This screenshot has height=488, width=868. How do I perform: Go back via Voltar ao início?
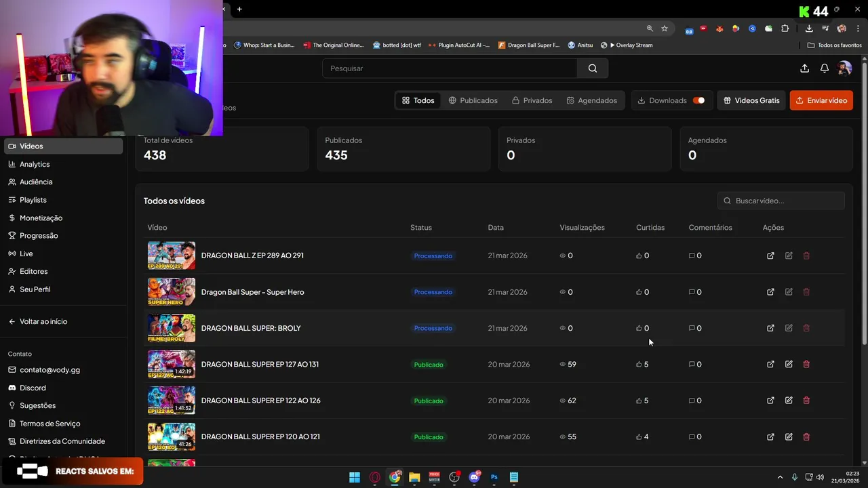click(x=64, y=321)
